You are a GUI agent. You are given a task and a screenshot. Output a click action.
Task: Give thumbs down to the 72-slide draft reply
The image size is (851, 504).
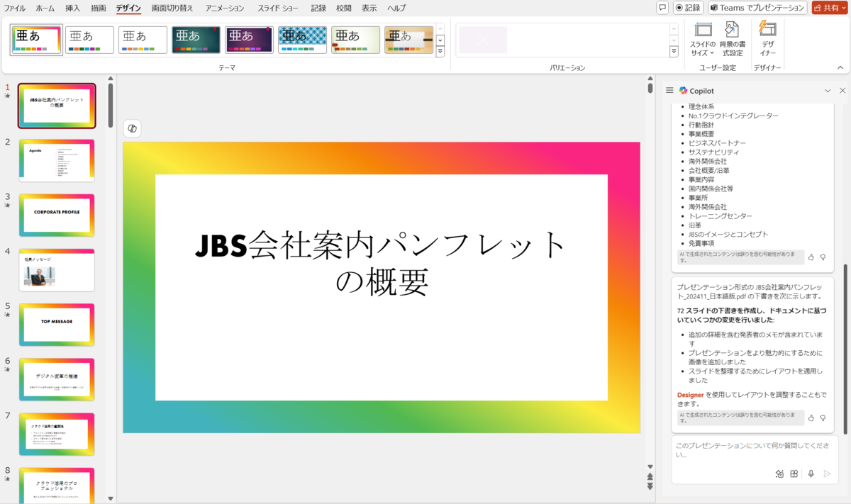823,418
